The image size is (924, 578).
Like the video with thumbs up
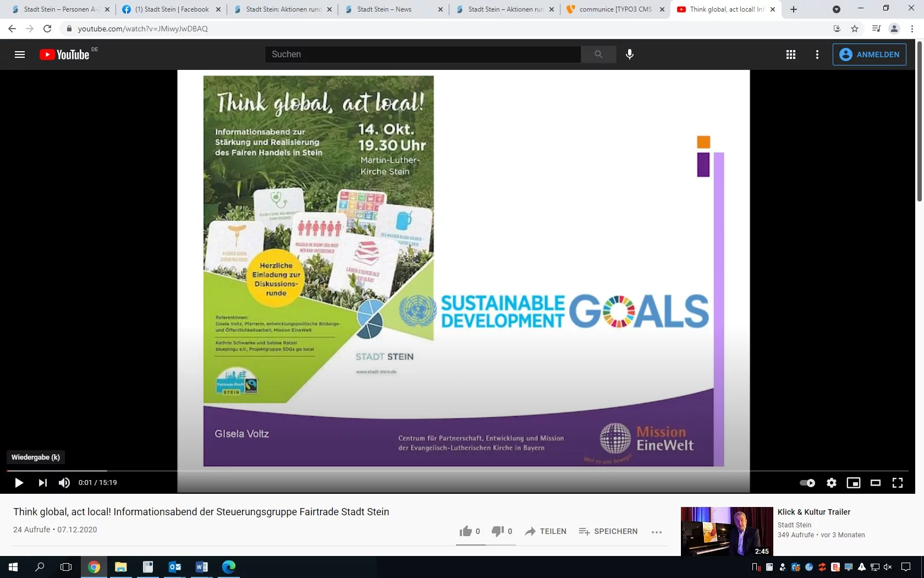pyautogui.click(x=470, y=531)
